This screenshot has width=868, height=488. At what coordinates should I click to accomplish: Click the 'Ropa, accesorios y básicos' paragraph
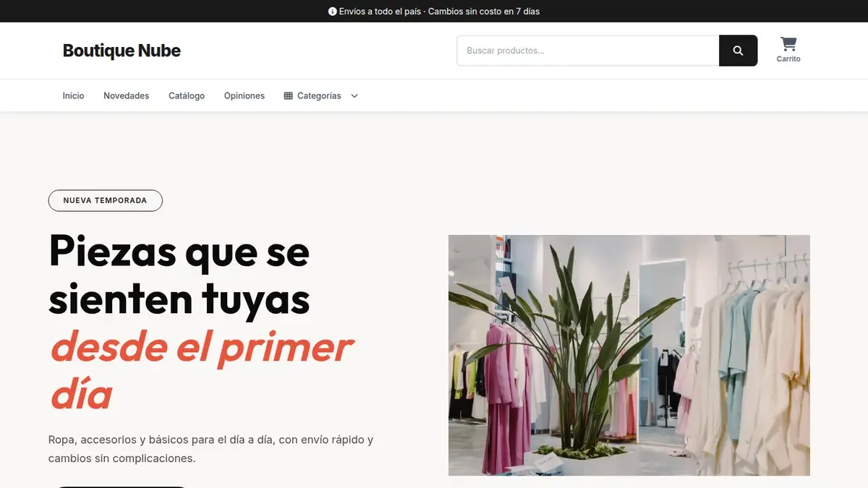tap(210, 449)
